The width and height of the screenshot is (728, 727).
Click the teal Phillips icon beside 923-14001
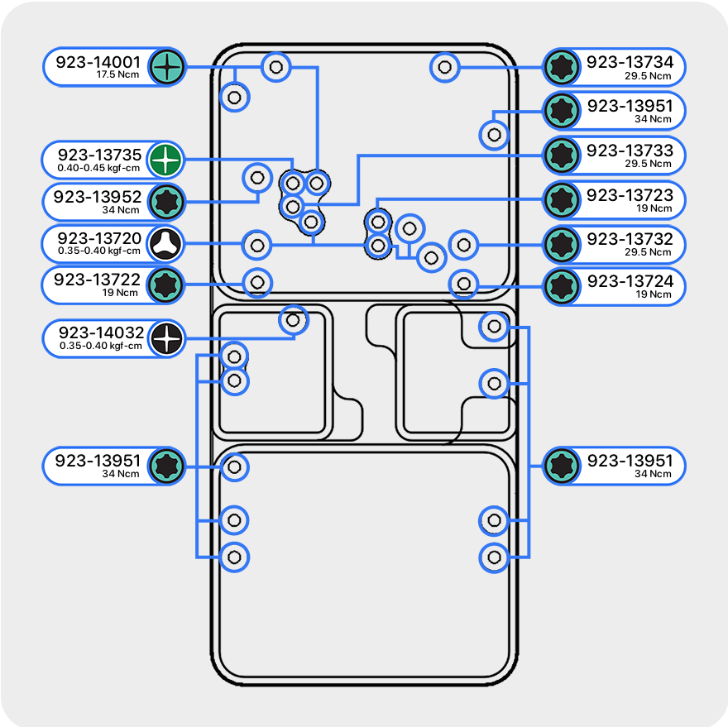point(167,67)
